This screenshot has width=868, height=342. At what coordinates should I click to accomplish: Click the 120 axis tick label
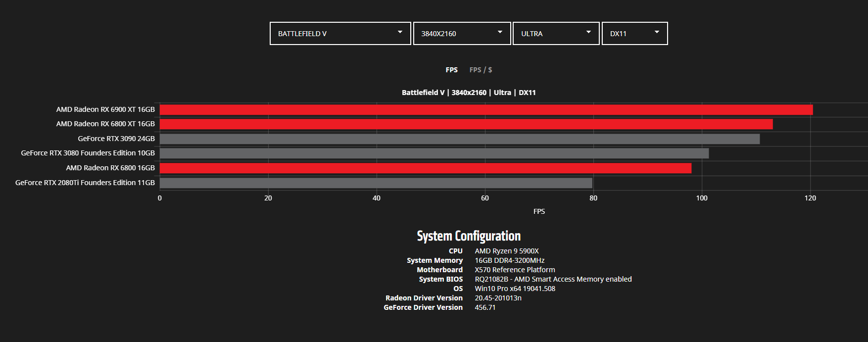(810, 198)
